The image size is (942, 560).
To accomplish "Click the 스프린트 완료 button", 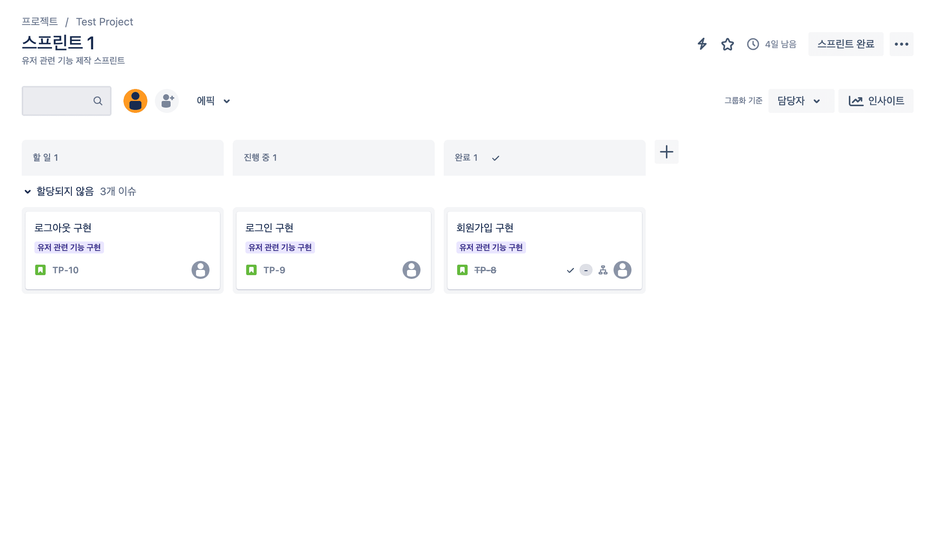I will [845, 44].
